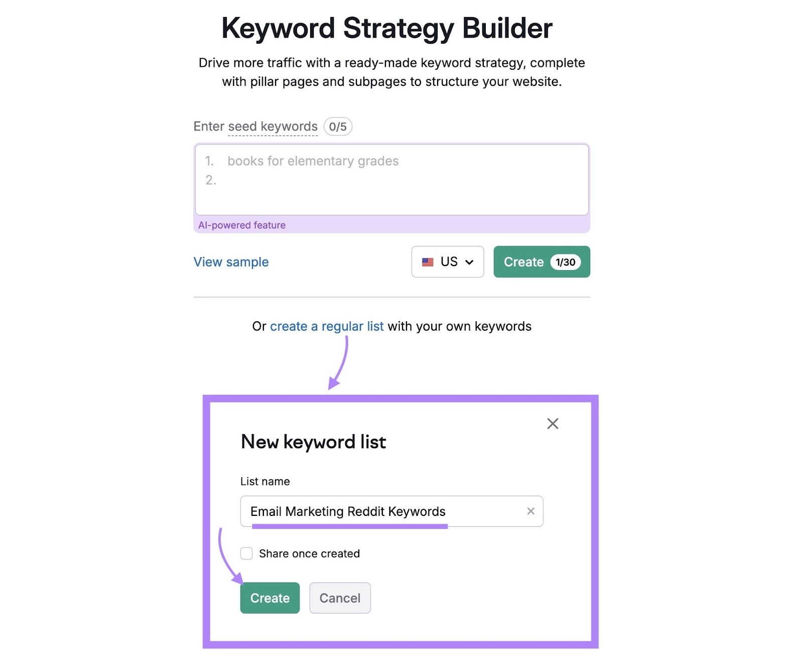Click the 'AI-powered feature' label
The image size is (803, 672).
pyautogui.click(x=242, y=225)
